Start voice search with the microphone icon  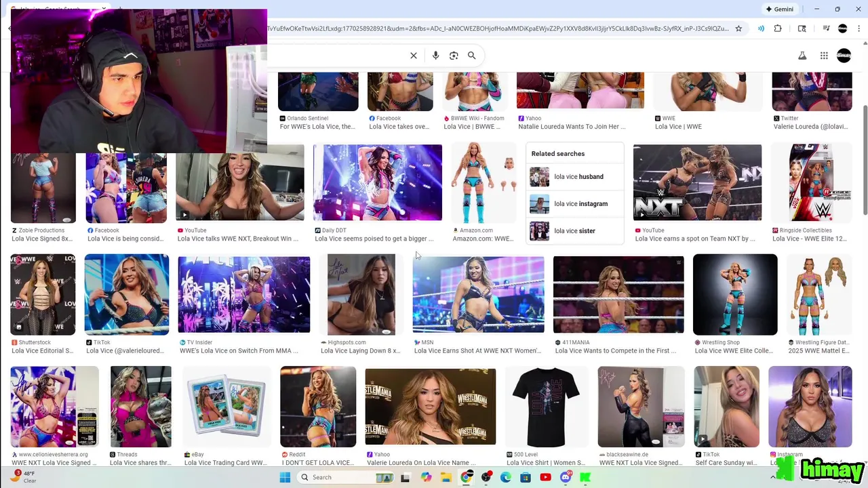click(435, 56)
